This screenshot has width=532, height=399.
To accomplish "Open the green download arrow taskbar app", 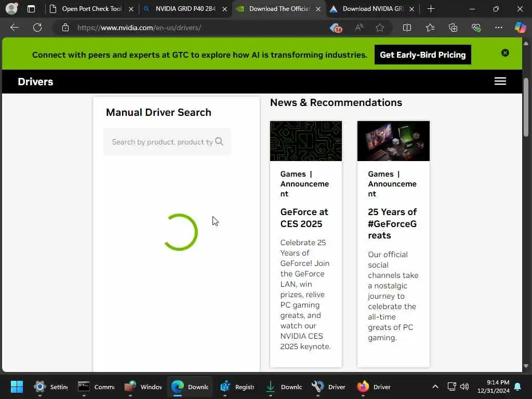I will [284, 387].
